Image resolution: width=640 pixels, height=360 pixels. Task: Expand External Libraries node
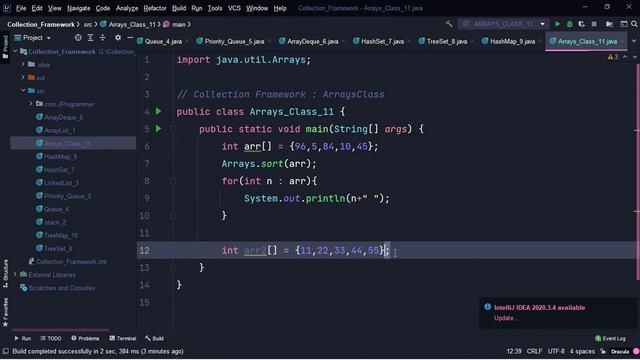16,274
